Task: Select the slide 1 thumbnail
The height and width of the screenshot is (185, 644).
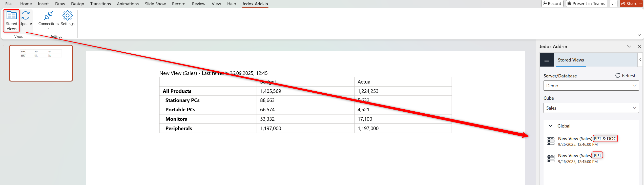Action: click(41, 63)
